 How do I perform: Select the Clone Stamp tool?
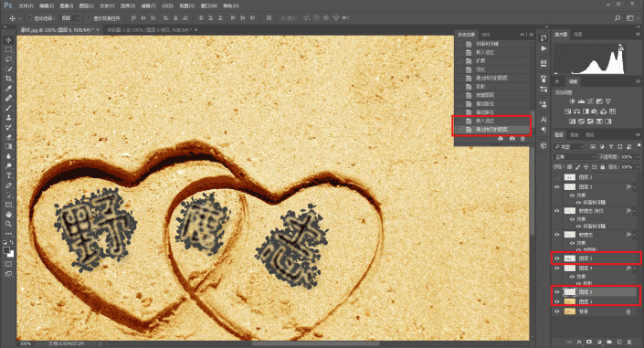(8, 118)
